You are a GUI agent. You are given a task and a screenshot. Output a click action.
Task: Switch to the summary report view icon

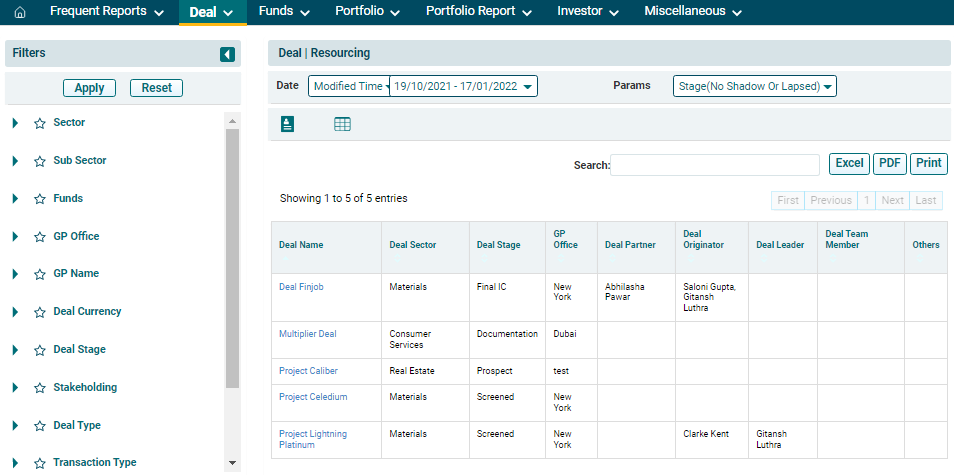[x=288, y=124]
